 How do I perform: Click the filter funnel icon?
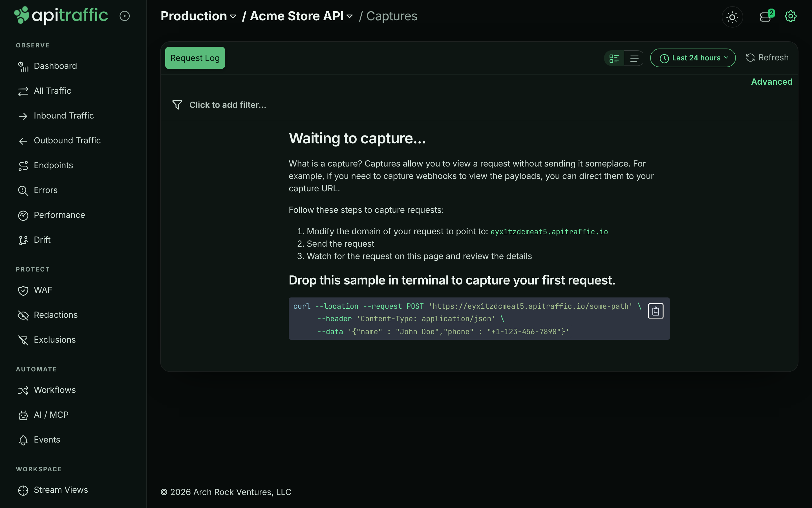click(177, 105)
